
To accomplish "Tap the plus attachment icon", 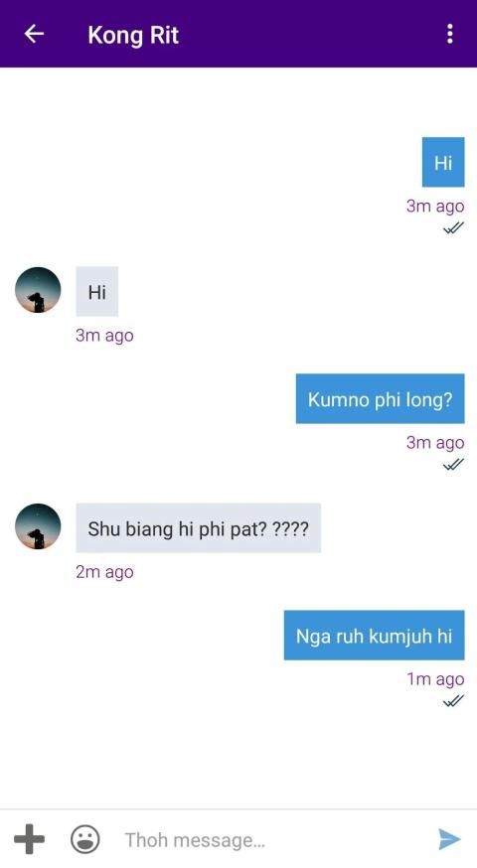I will pyautogui.click(x=29, y=838).
